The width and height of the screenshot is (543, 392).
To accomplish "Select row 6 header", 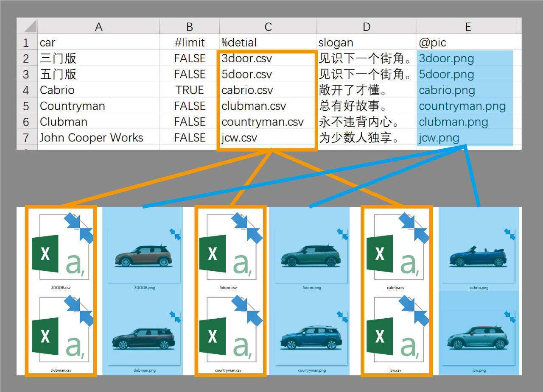I will pyautogui.click(x=27, y=121).
